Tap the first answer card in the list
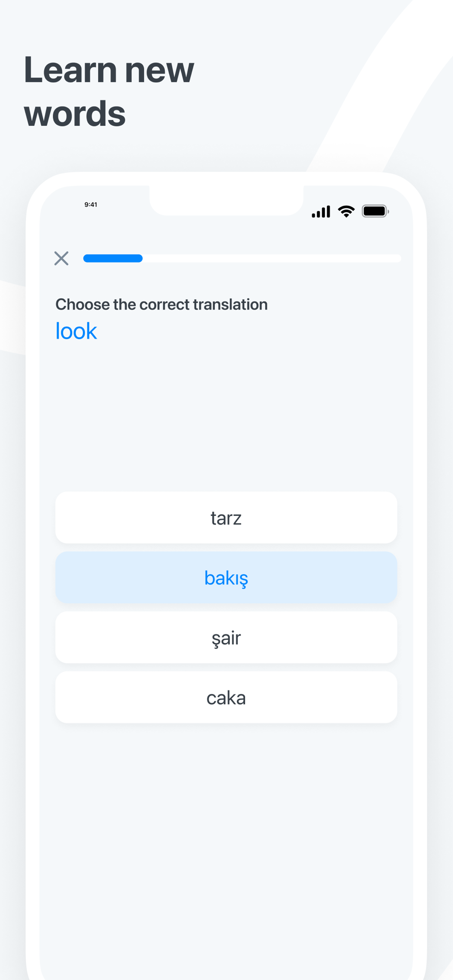 click(226, 517)
